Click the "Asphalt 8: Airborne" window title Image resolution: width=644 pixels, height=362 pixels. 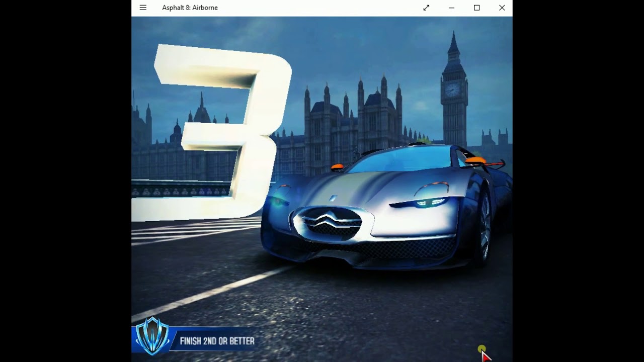[190, 8]
